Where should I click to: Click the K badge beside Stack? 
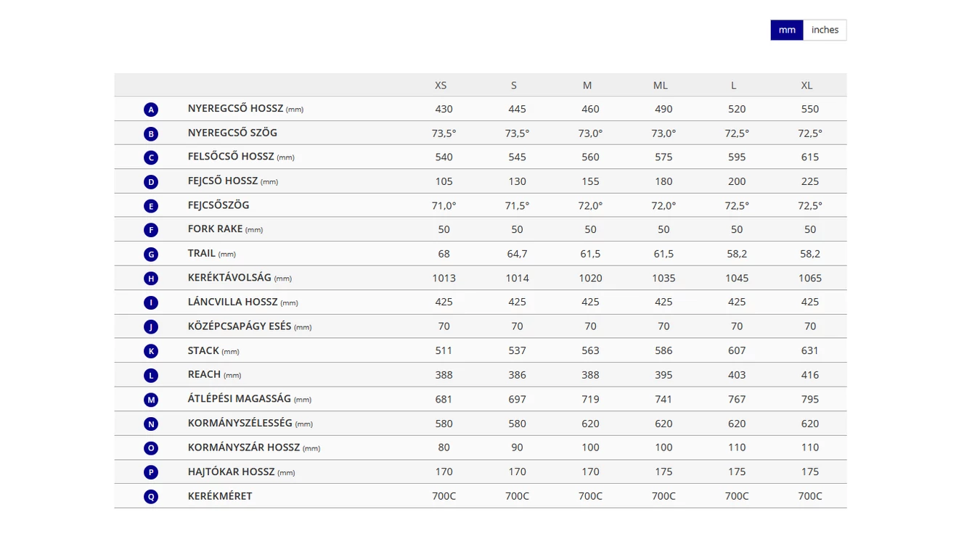coord(151,351)
